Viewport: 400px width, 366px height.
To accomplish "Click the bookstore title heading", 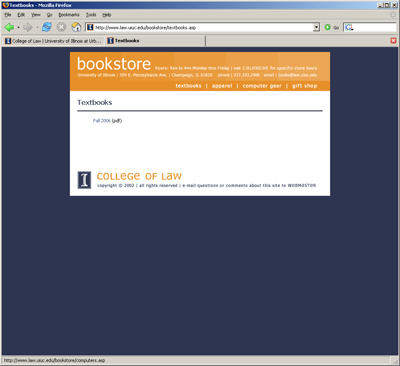I will (114, 64).
